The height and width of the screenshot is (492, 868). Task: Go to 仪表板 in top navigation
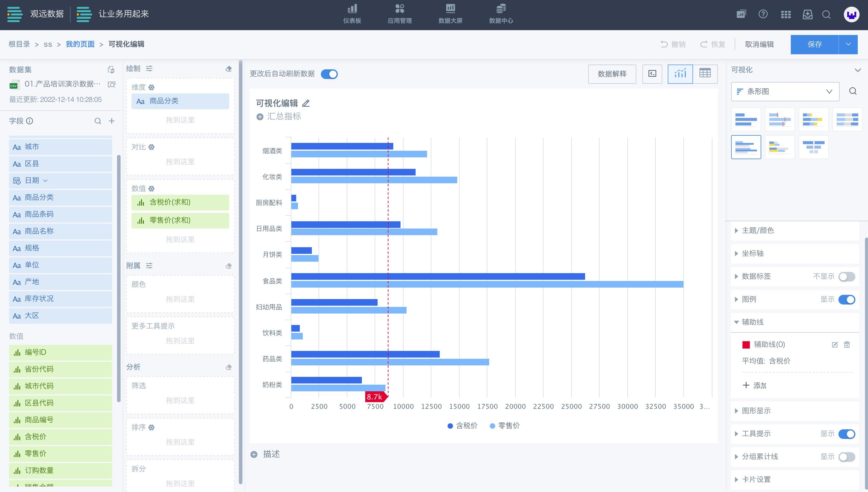coord(352,14)
